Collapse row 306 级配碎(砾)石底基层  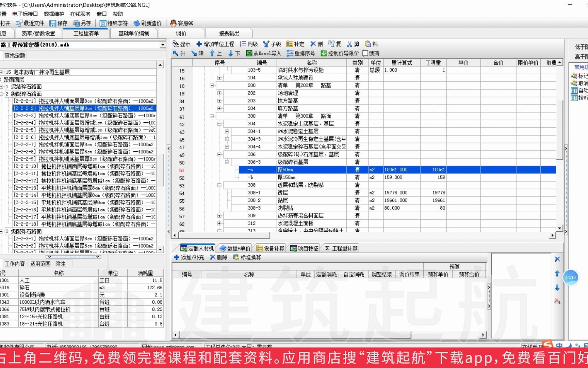219,154
